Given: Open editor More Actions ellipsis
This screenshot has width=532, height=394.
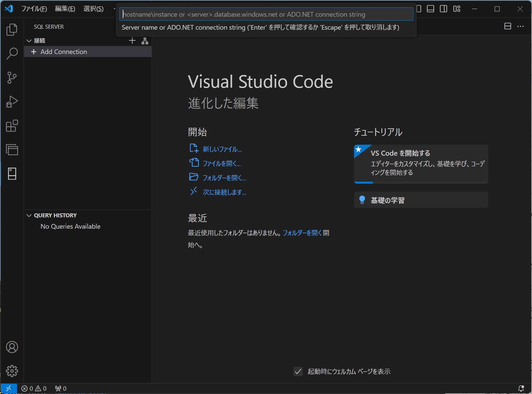Looking at the screenshot, I should tap(521, 26).
